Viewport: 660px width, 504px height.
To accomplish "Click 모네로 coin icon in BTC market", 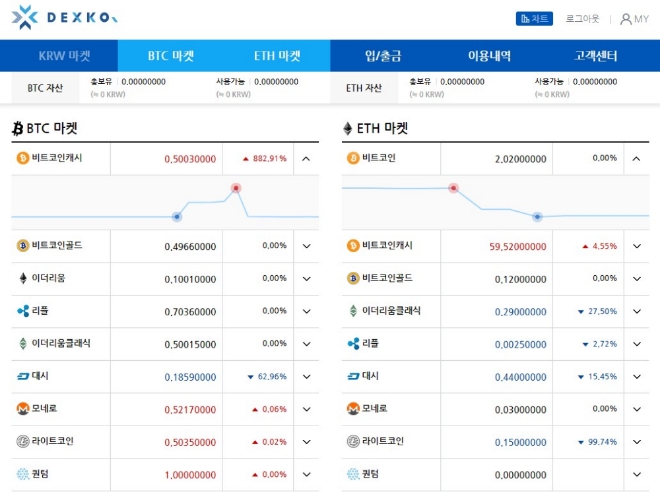I will [x=23, y=408].
